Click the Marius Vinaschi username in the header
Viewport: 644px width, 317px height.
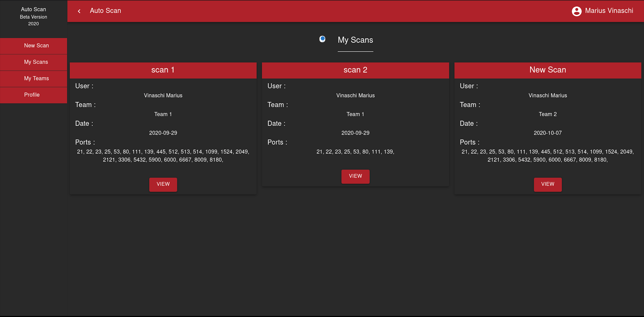(609, 11)
